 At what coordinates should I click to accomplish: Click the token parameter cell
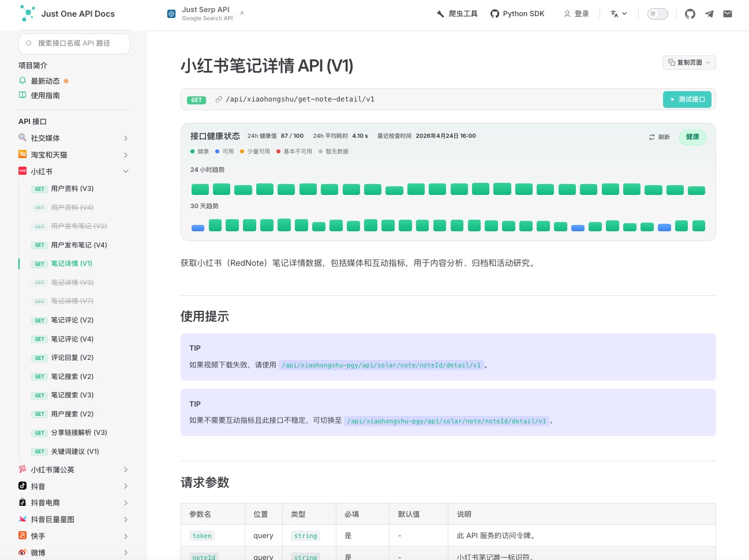[202, 536]
